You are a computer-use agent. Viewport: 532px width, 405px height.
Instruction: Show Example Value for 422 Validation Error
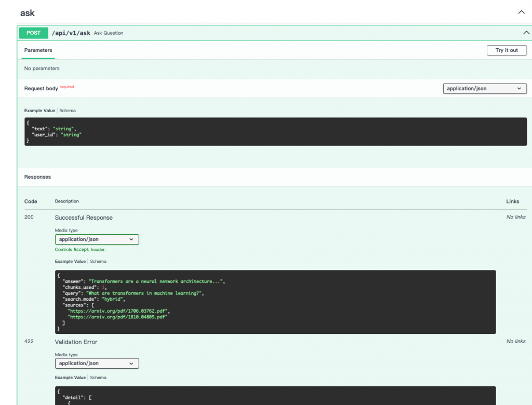[70, 377]
